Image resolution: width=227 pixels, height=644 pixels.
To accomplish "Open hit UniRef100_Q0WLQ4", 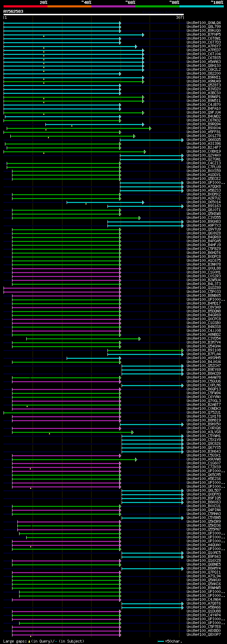I will (x=204, y=23).
